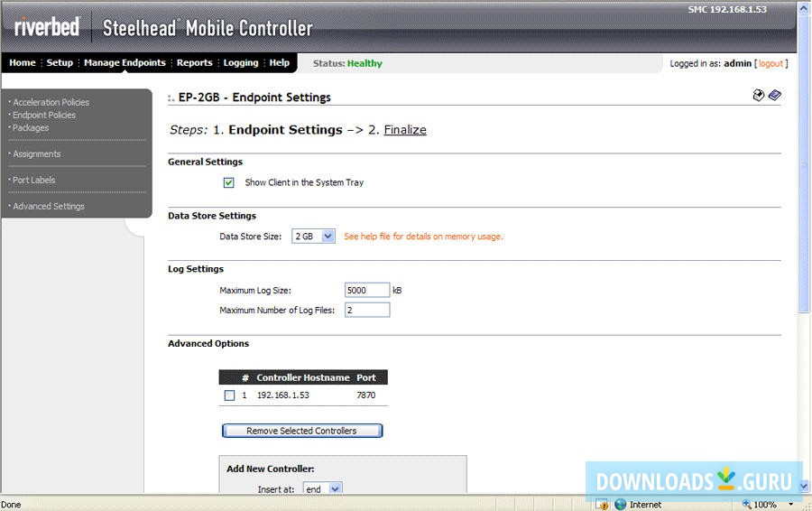Open the Home menu

pyautogui.click(x=23, y=62)
